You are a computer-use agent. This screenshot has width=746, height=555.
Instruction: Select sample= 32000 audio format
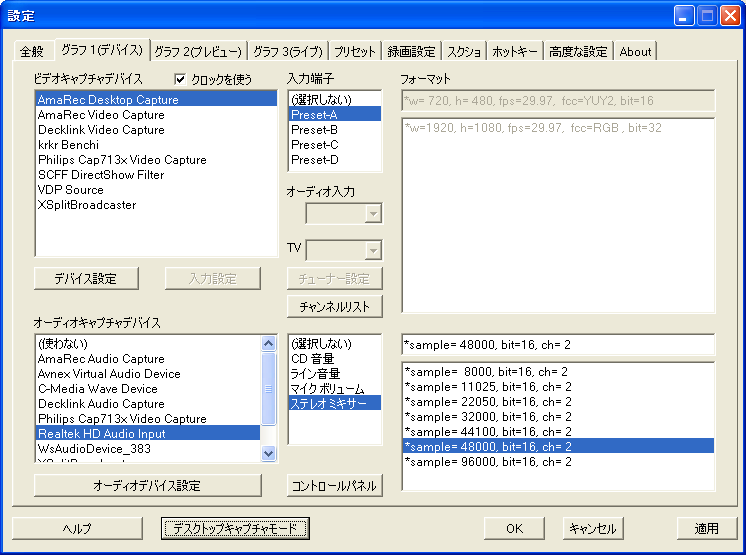click(x=558, y=417)
